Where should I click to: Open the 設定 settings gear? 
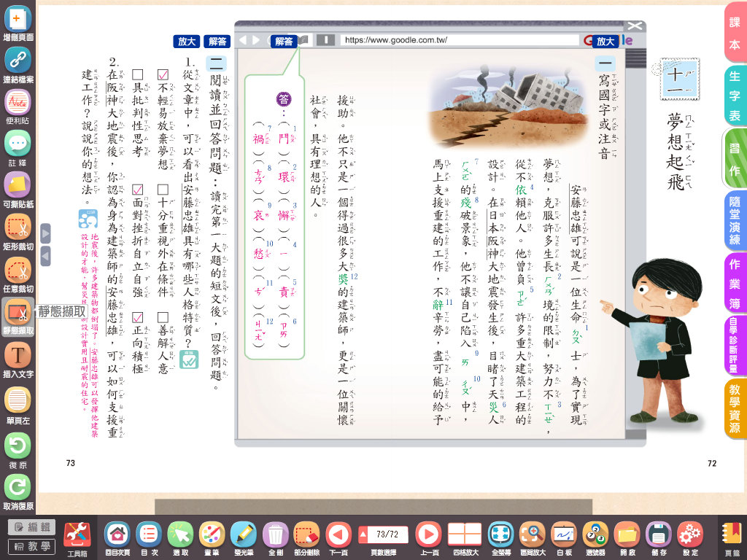coord(690,539)
